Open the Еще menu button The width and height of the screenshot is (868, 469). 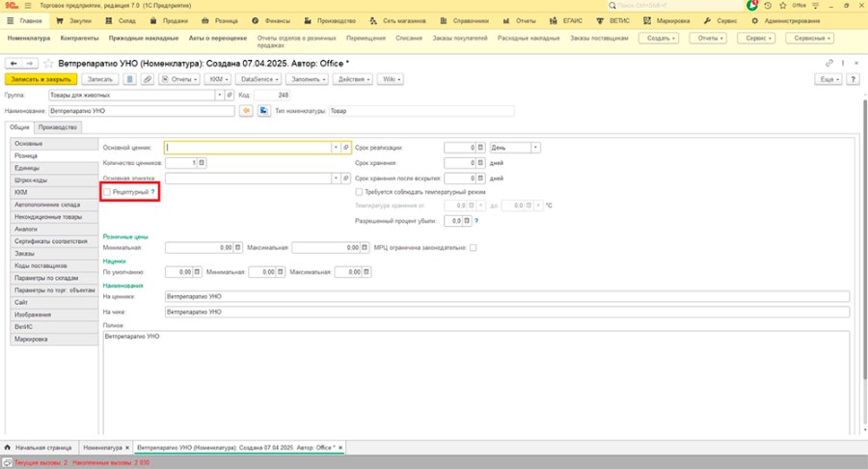point(828,79)
